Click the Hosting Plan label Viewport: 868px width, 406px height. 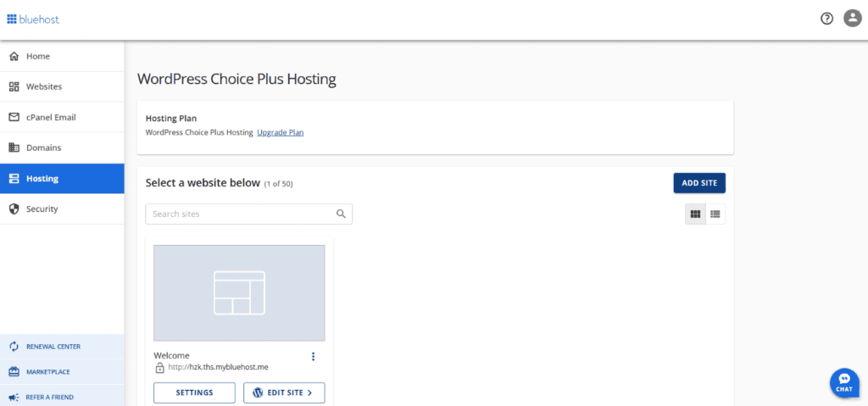(x=171, y=119)
